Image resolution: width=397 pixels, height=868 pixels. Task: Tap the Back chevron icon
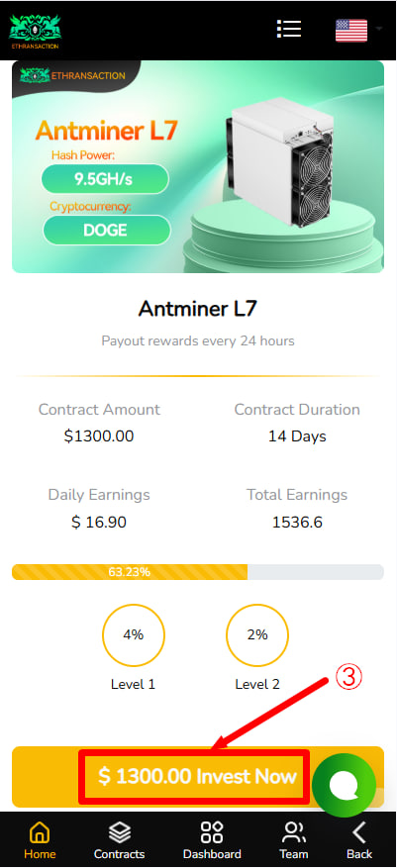(359, 832)
